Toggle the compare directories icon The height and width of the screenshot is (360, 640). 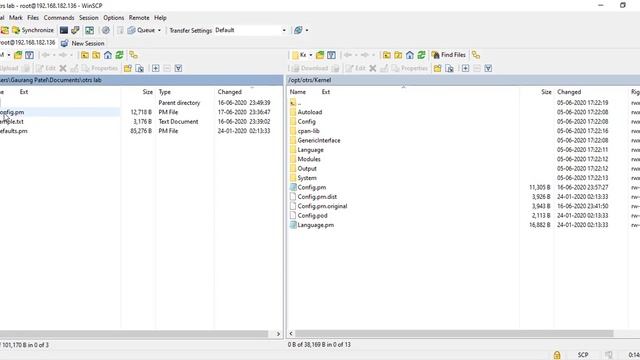tap(89, 30)
